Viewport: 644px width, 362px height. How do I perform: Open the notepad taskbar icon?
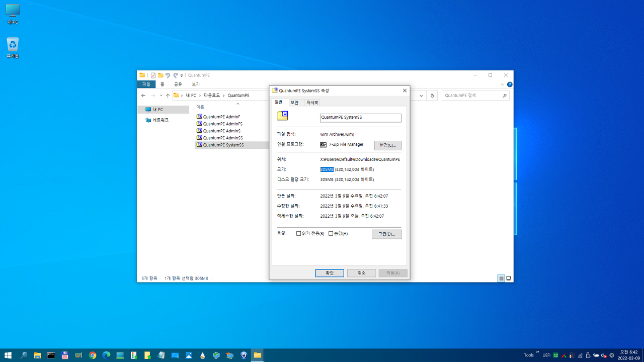[x=161, y=355]
